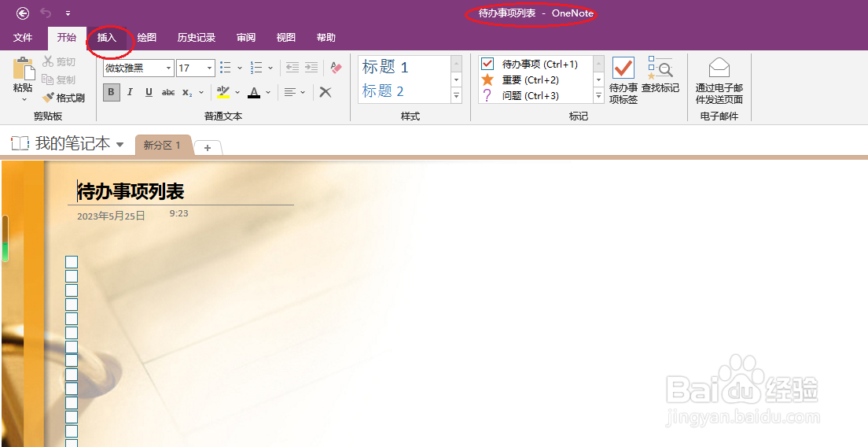Screen dimensions: 868x447
Task: Open the 帮助 tab
Action: tap(325, 38)
